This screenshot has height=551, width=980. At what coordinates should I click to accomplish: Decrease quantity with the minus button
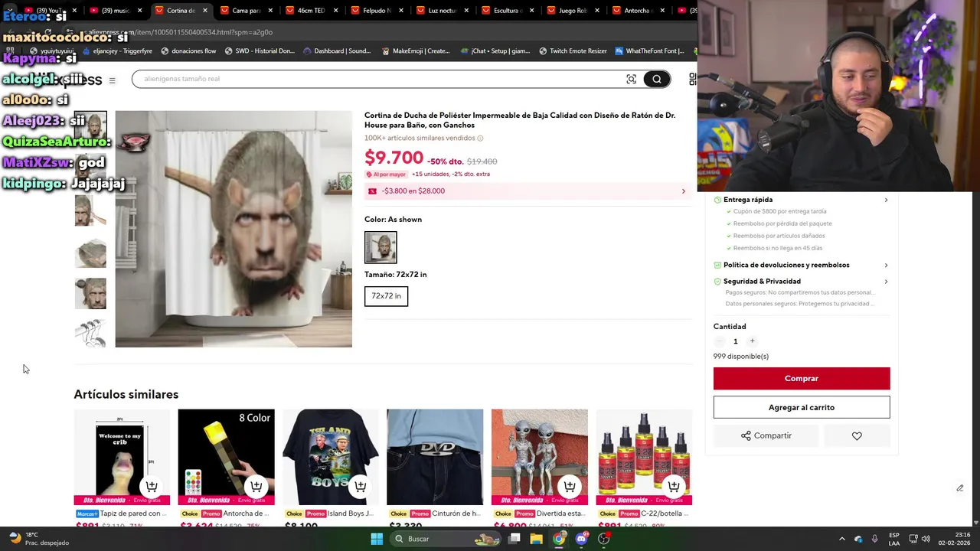point(719,341)
